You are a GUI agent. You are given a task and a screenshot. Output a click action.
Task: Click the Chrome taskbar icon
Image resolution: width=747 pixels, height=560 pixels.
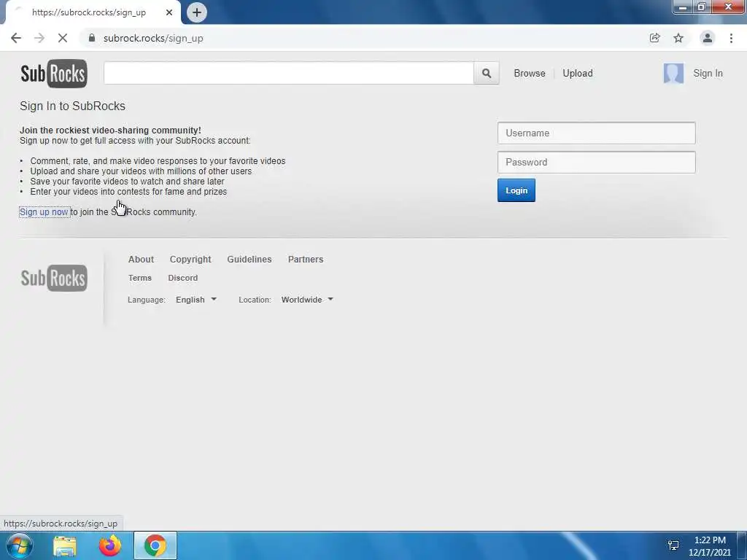coord(155,545)
